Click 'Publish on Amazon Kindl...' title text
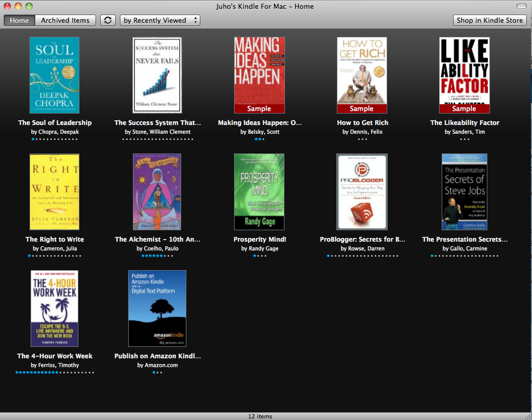The height and width of the screenshot is (420, 532). pos(157,356)
